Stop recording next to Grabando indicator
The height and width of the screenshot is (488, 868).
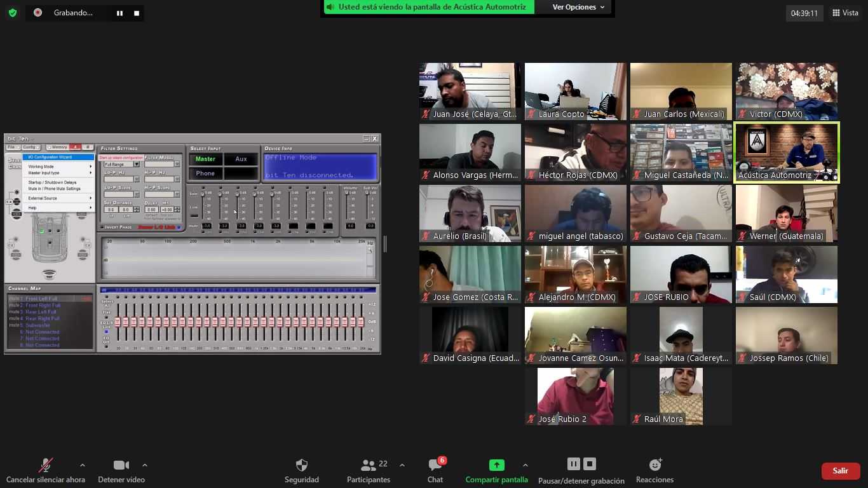click(x=136, y=13)
